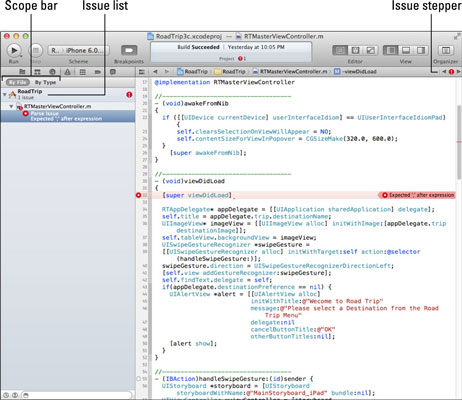
Task: Show the Debug area view button
Action: tap(406, 50)
